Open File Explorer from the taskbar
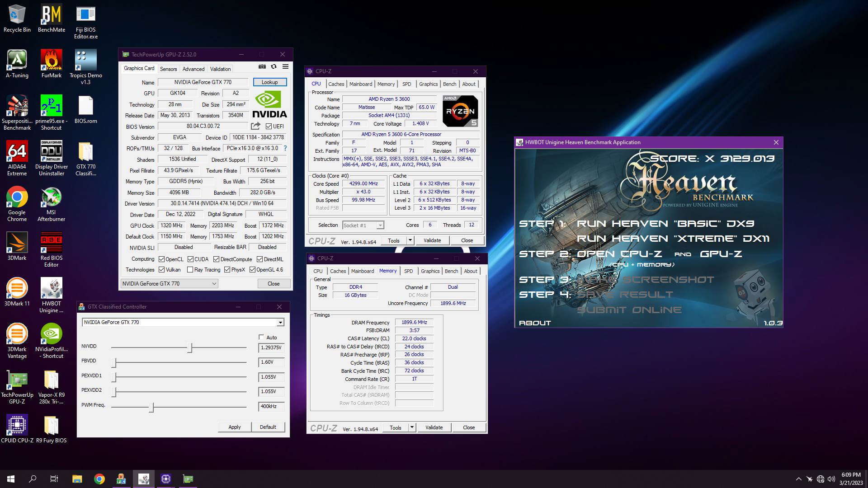 coord(77,479)
